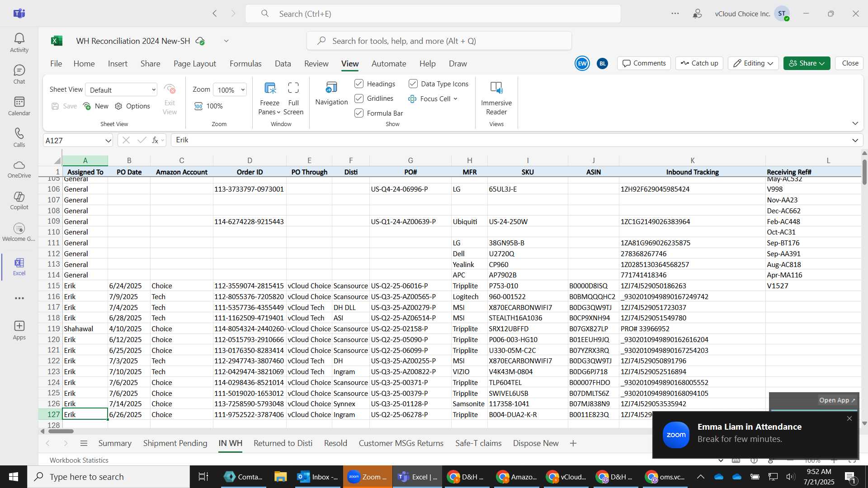Switch to Returned to Disti sheet

click(283, 443)
